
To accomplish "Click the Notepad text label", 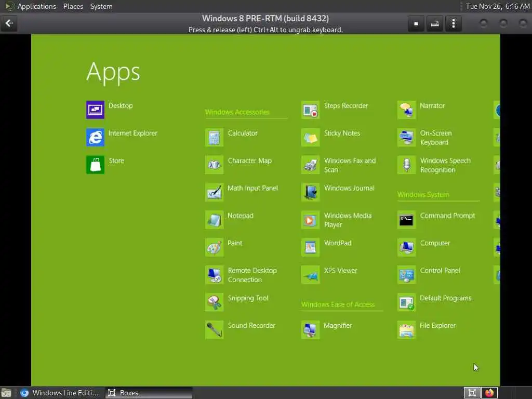I will click(240, 216).
